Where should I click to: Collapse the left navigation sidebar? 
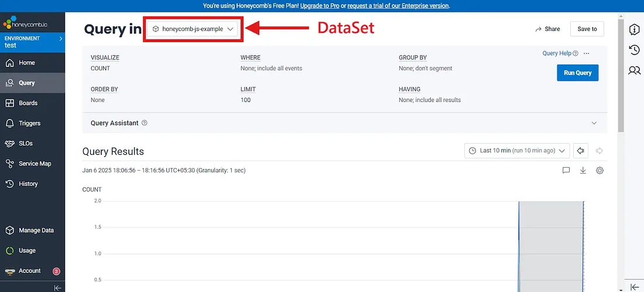coord(57,287)
